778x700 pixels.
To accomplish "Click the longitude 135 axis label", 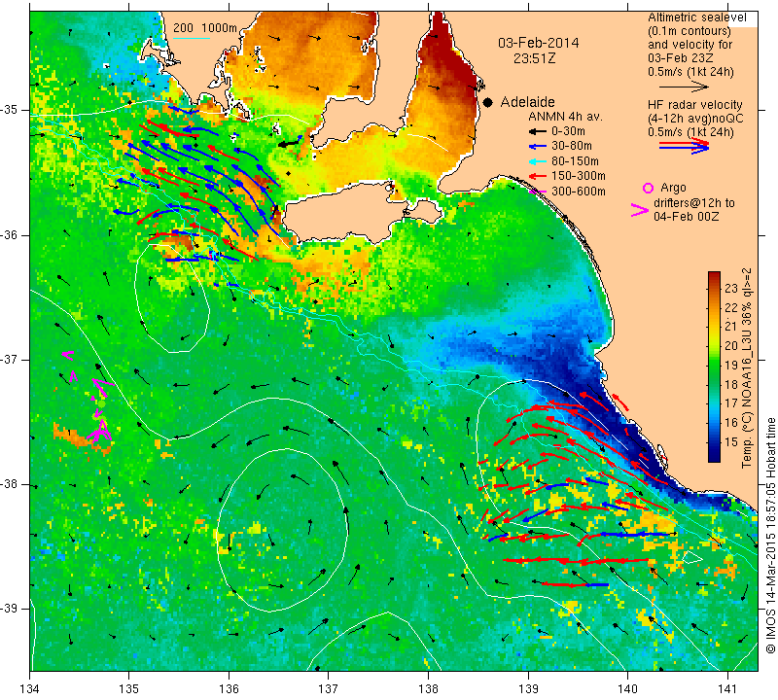I will tap(129, 688).
